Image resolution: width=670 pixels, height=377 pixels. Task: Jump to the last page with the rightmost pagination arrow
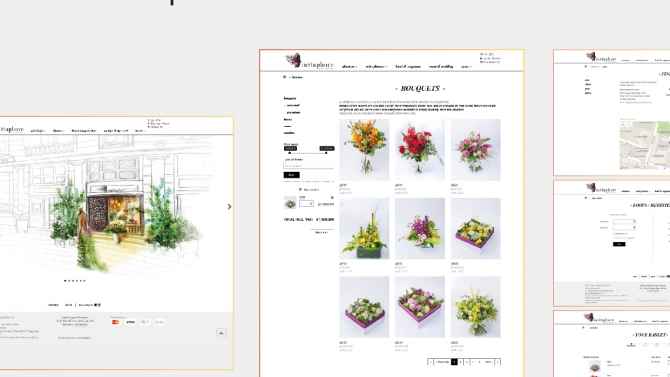tap(497, 362)
